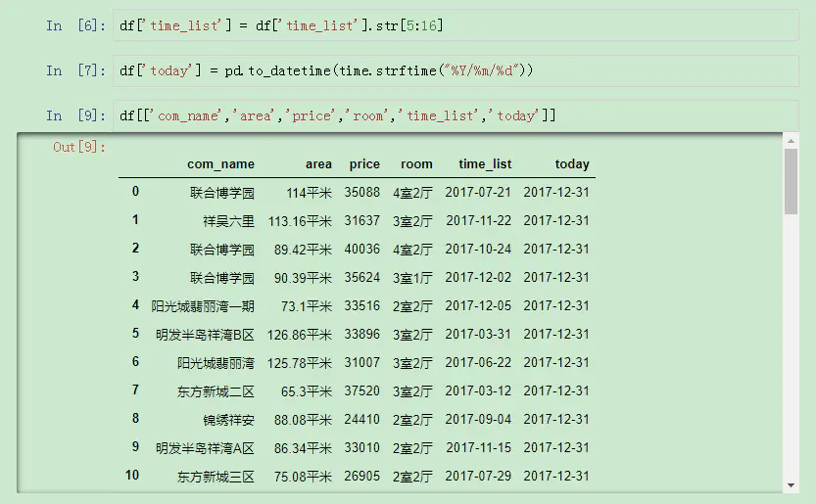Click the In [9] prompt label
Image resolution: width=816 pixels, height=504 pixels.
[75, 116]
